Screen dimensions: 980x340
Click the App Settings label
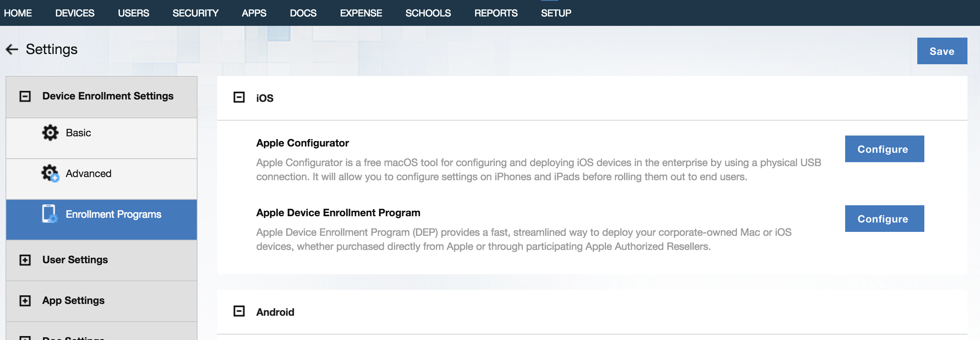pyautogui.click(x=74, y=300)
